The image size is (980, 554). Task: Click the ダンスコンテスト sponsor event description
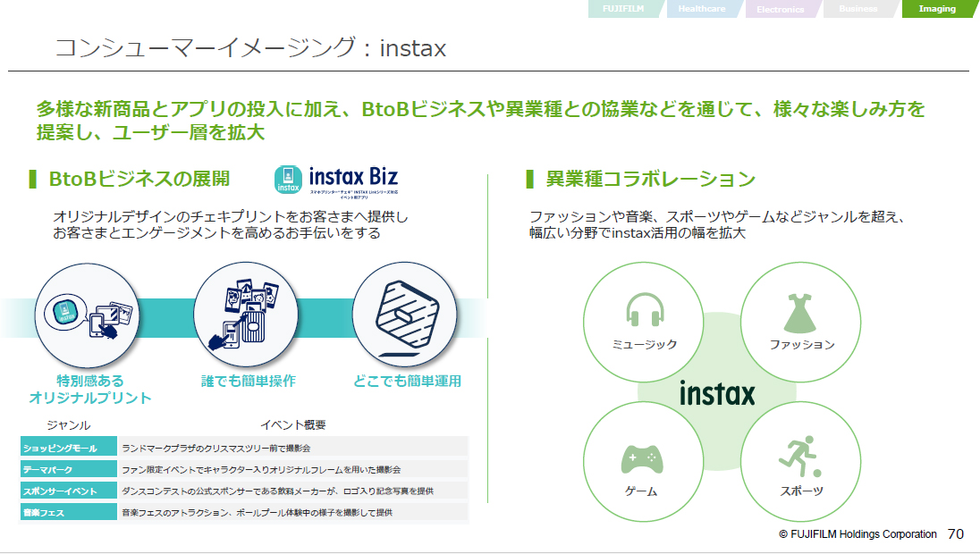coord(278,491)
